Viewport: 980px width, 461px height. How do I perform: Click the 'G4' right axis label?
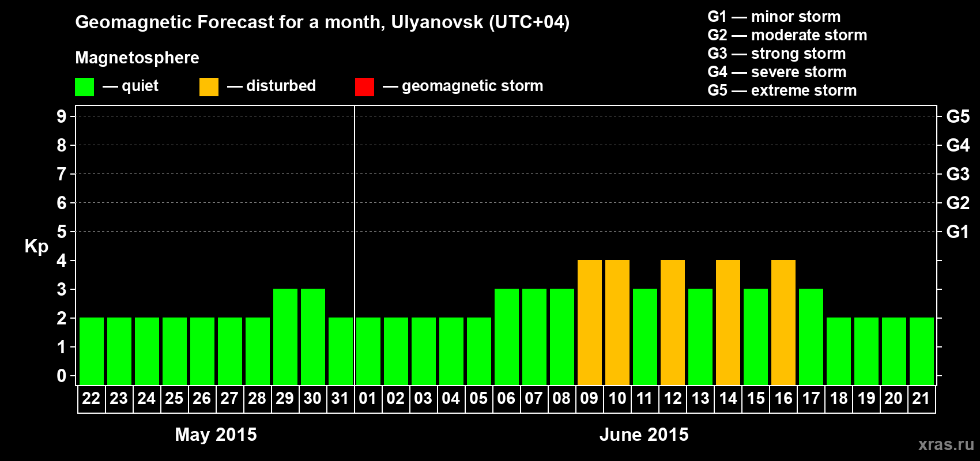coord(958,145)
